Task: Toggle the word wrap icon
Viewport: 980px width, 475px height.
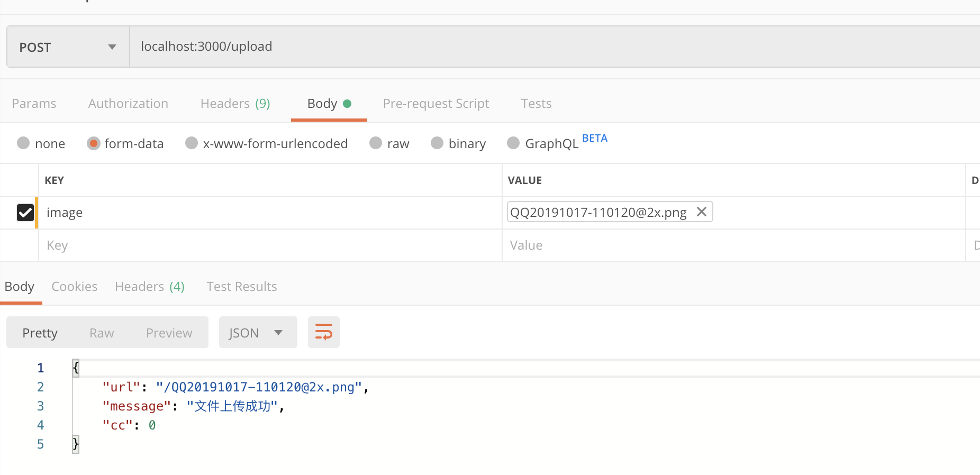Action: [323, 332]
